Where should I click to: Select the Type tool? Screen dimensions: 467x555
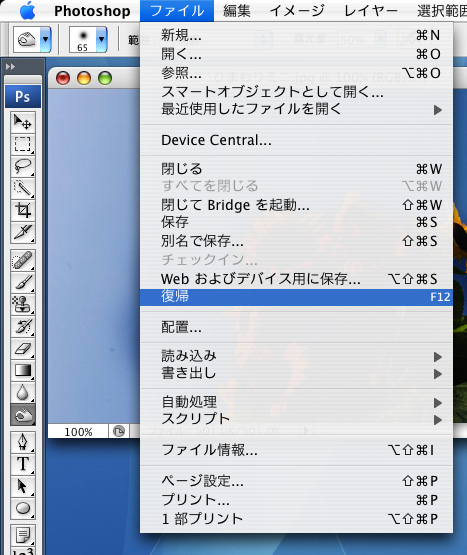[23, 464]
